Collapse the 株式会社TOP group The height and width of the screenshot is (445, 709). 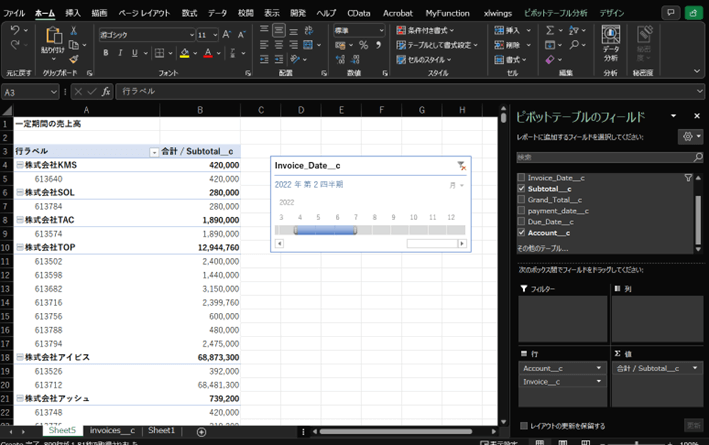click(x=18, y=247)
